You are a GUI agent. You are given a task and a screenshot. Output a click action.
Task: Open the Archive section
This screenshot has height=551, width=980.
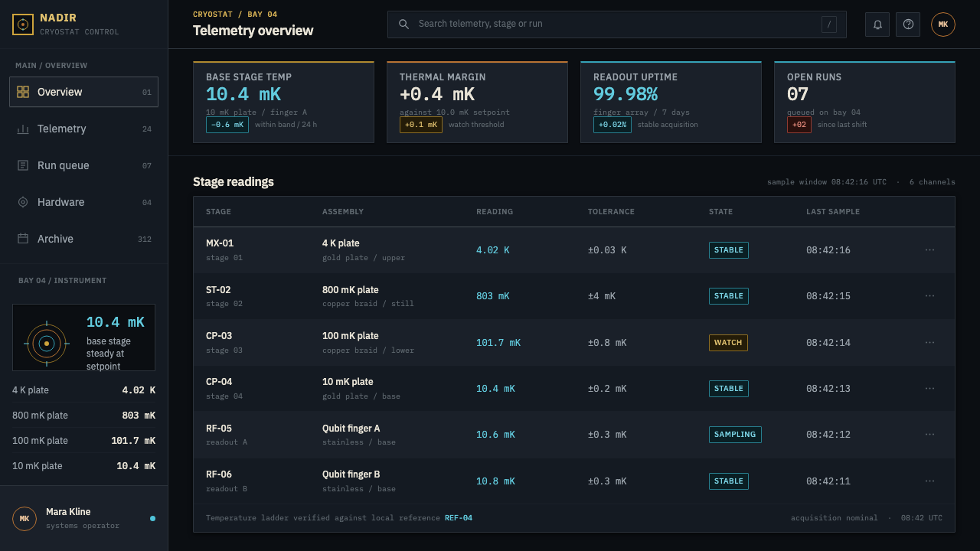[84, 239]
